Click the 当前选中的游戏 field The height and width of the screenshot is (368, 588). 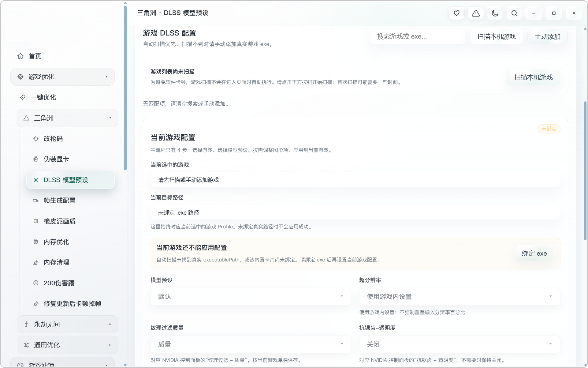(x=355, y=180)
